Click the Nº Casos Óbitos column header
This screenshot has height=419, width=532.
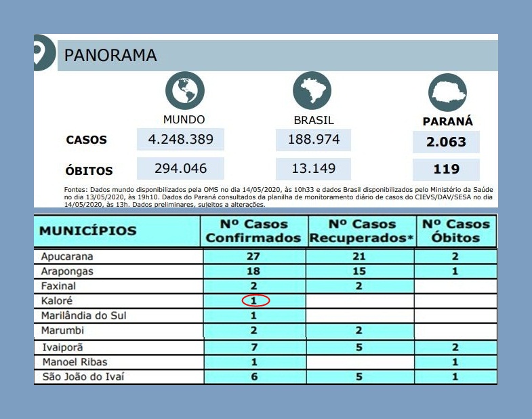456,231
